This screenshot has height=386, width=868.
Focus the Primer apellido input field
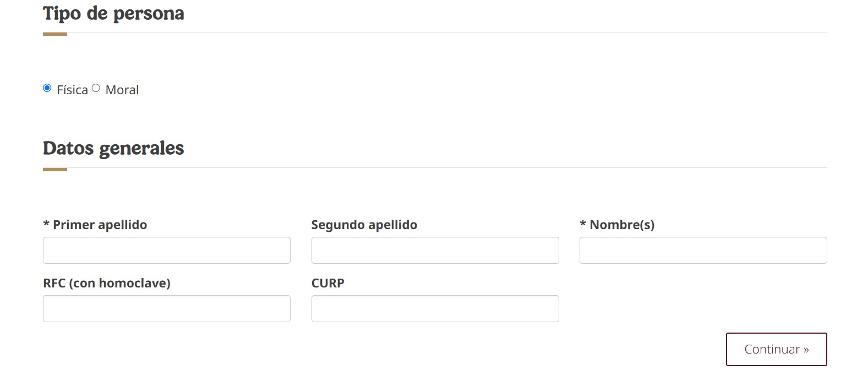[166, 251]
